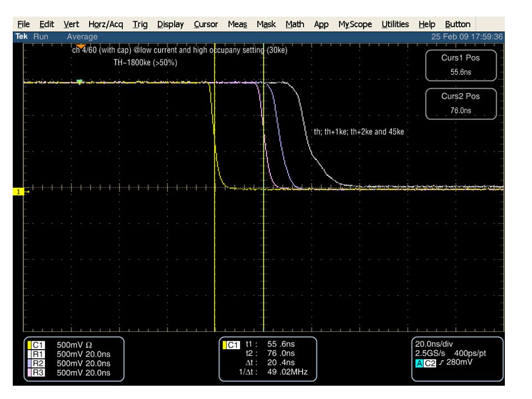Open the Vert menu
532x399 pixels.
(71, 24)
